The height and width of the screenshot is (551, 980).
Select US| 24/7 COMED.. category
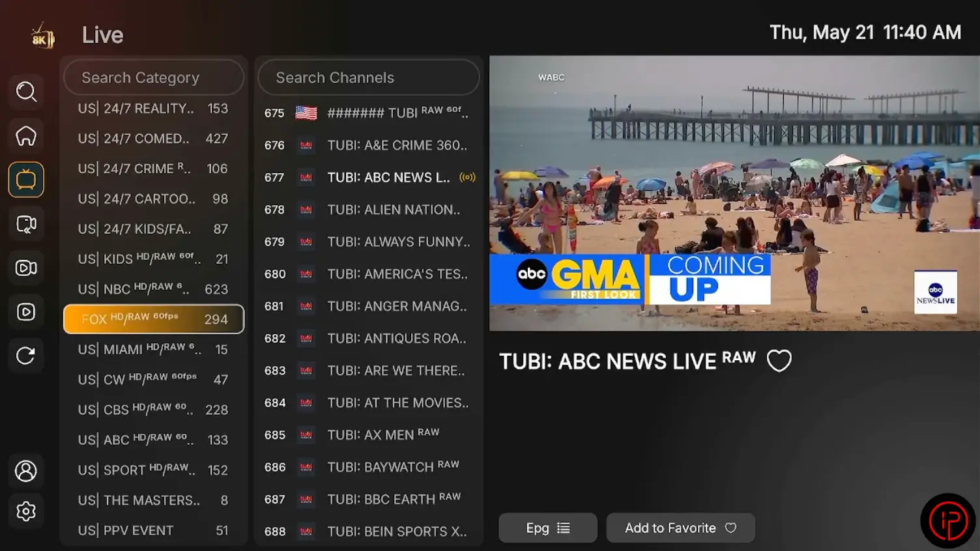(154, 139)
